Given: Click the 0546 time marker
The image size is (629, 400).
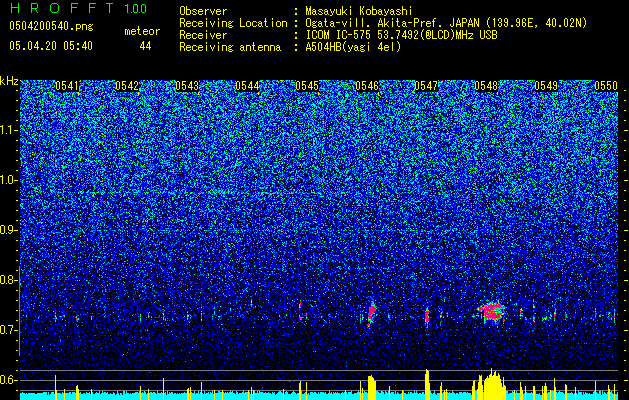Looking at the screenshot, I should click(367, 86).
